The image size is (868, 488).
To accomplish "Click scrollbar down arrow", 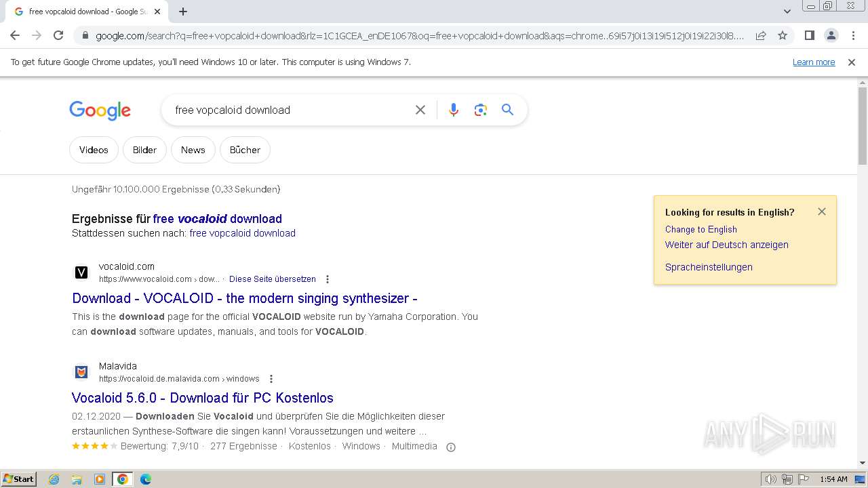I will click(x=863, y=463).
